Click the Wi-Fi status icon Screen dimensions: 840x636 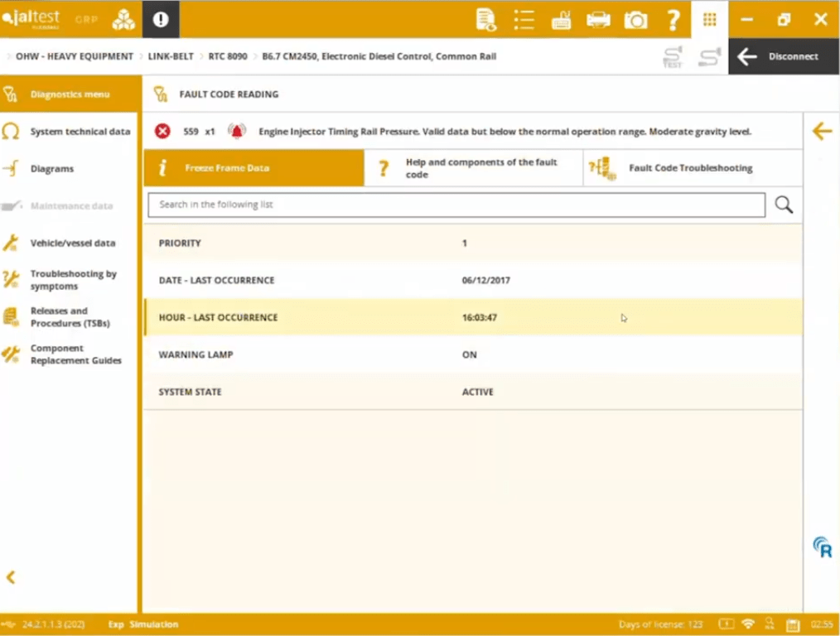click(748, 624)
